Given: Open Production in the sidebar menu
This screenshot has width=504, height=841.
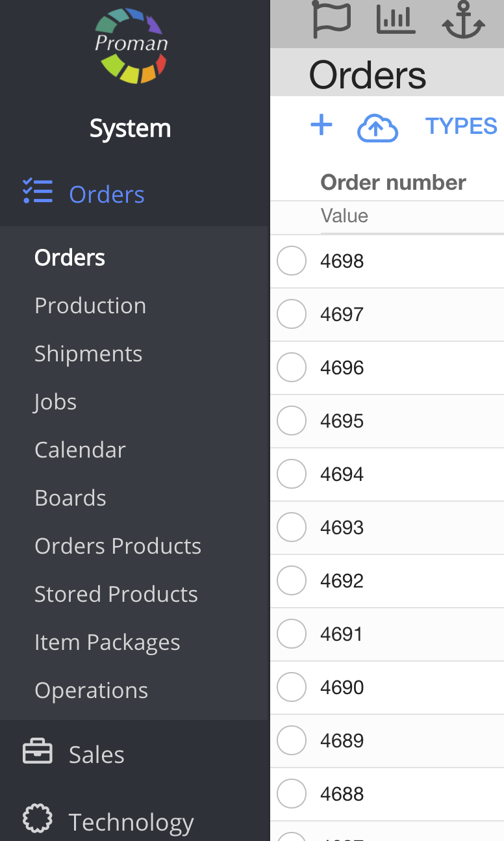Looking at the screenshot, I should (90, 305).
